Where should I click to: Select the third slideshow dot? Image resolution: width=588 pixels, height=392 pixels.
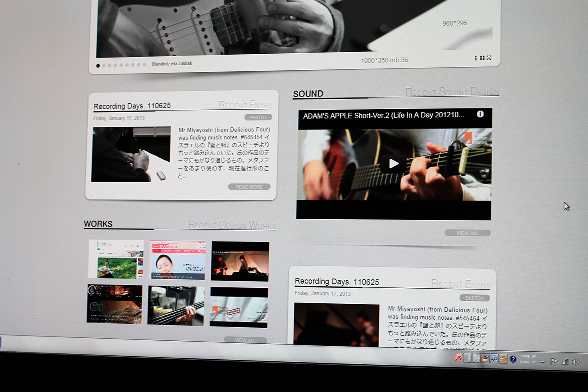pos(110,65)
